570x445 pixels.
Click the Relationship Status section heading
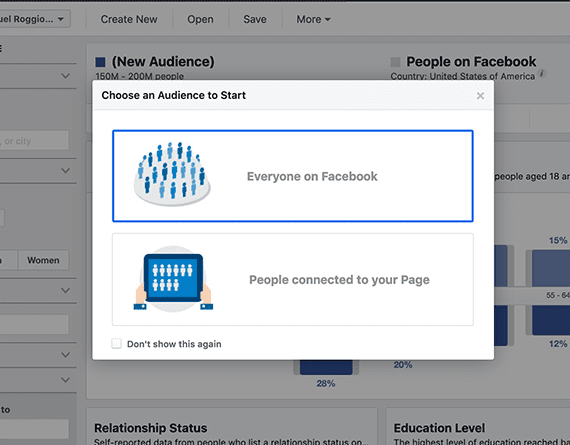pos(150,428)
